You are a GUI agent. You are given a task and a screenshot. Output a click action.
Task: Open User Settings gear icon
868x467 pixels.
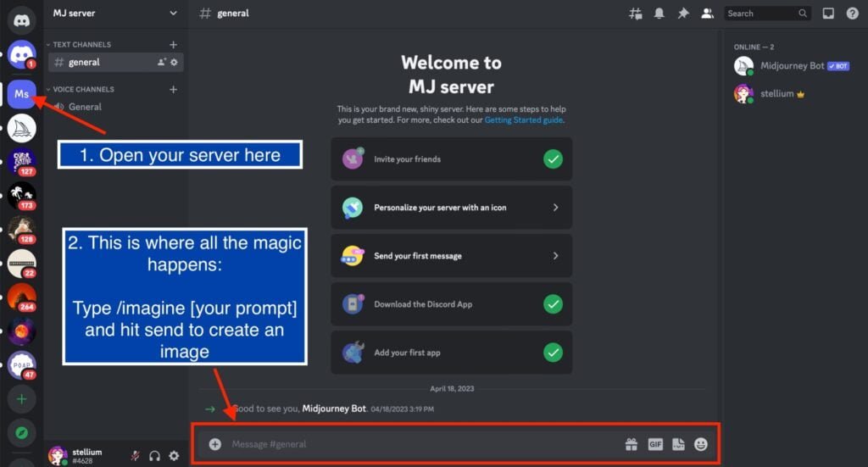coord(174,456)
